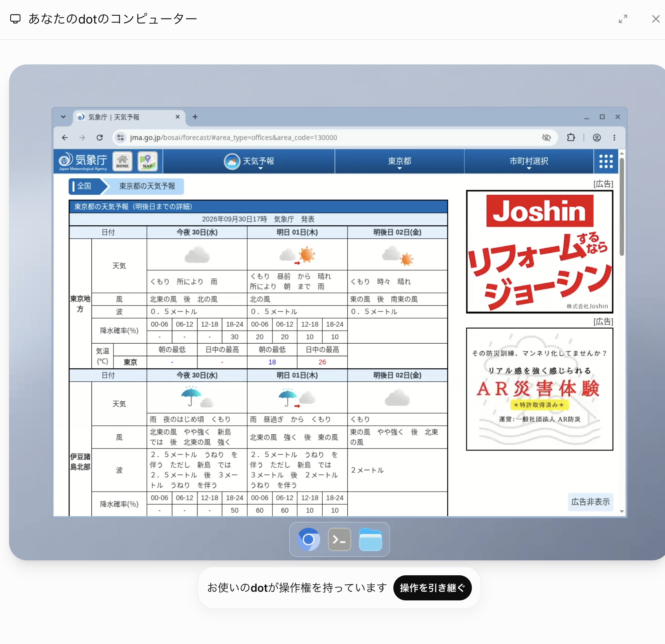Click the 伊豆諸島北部 row label
This screenshot has height=644, width=665.
pos(80,462)
